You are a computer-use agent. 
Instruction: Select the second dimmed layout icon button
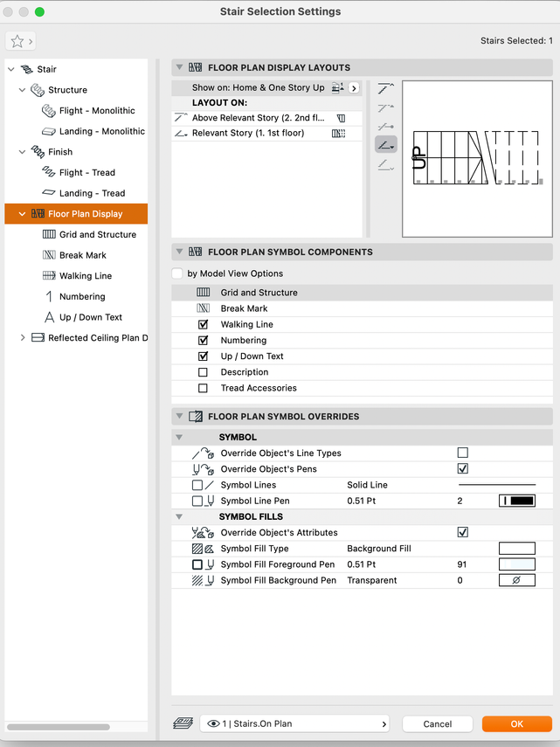tap(385, 107)
